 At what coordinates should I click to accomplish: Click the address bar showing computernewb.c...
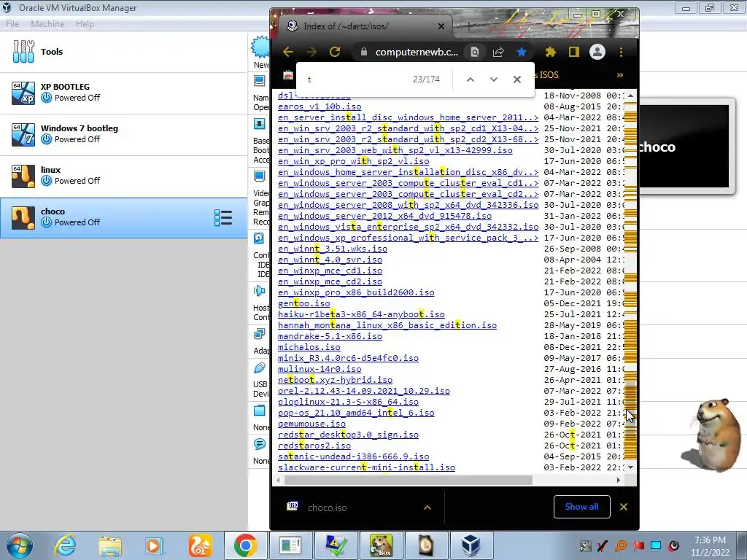point(417,52)
